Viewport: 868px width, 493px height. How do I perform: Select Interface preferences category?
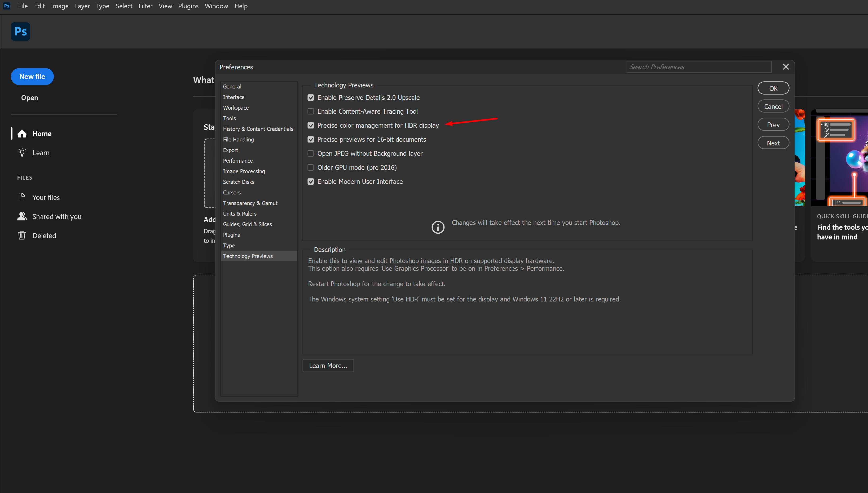259,97
